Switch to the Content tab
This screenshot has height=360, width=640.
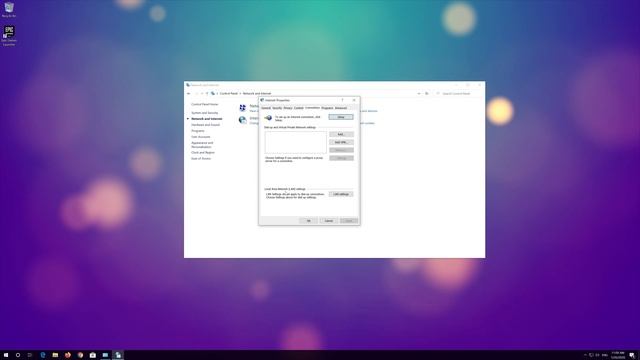(299, 108)
